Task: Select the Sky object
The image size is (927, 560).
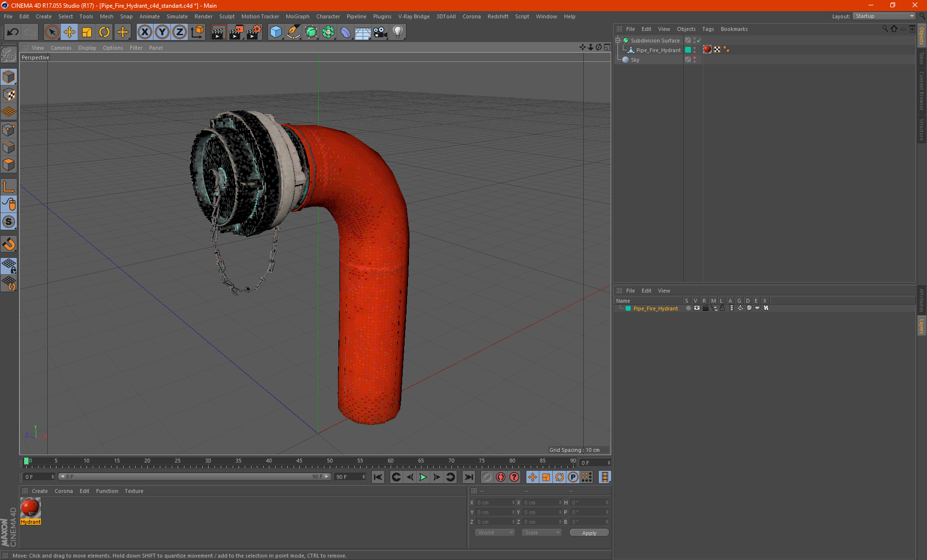Action: click(635, 60)
